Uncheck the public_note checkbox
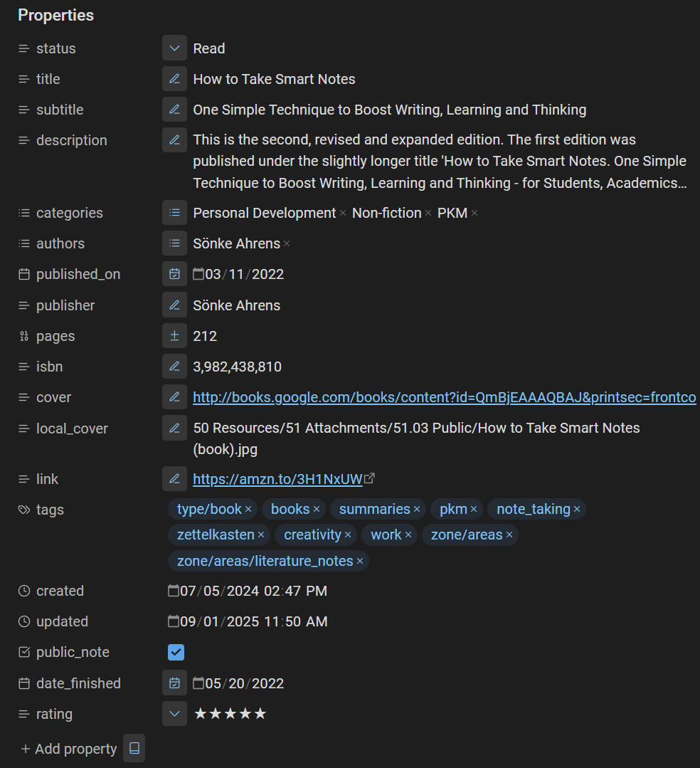This screenshot has height=768, width=700. (x=176, y=652)
